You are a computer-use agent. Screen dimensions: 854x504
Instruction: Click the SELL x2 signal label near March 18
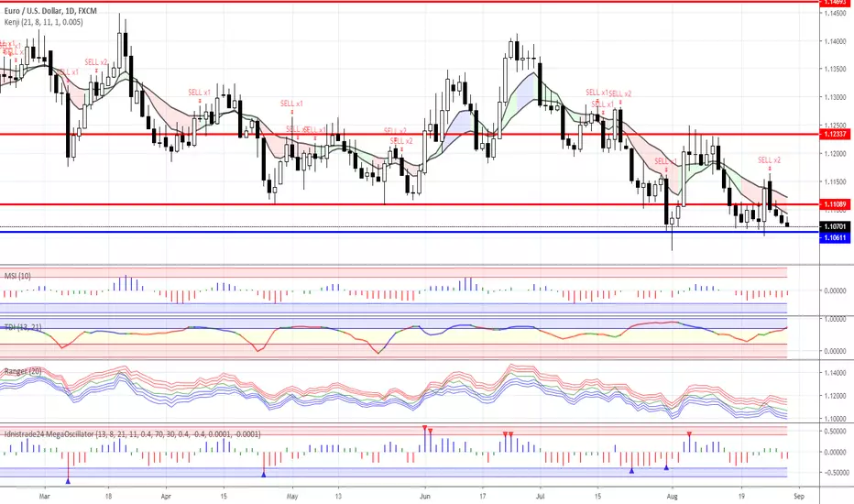point(96,62)
